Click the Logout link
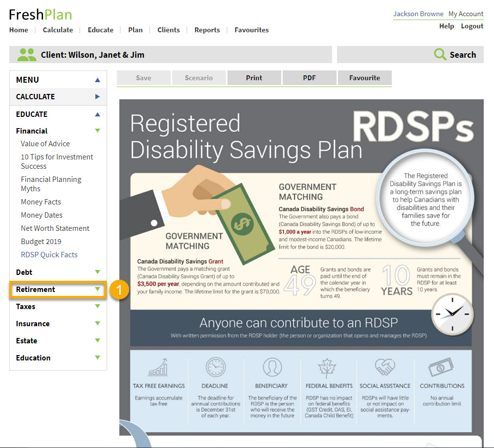This screenshot has width=494, height=448. (472, 26)
